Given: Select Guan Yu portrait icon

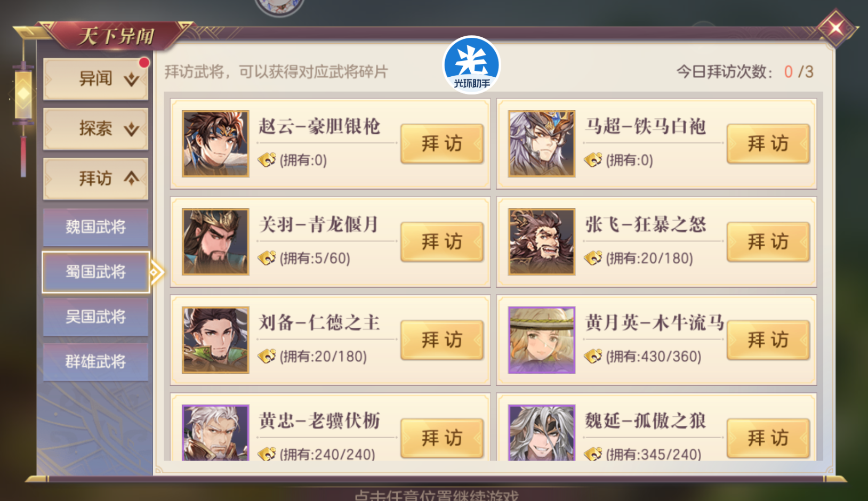Looking at the screenshot, I should 215,241.
